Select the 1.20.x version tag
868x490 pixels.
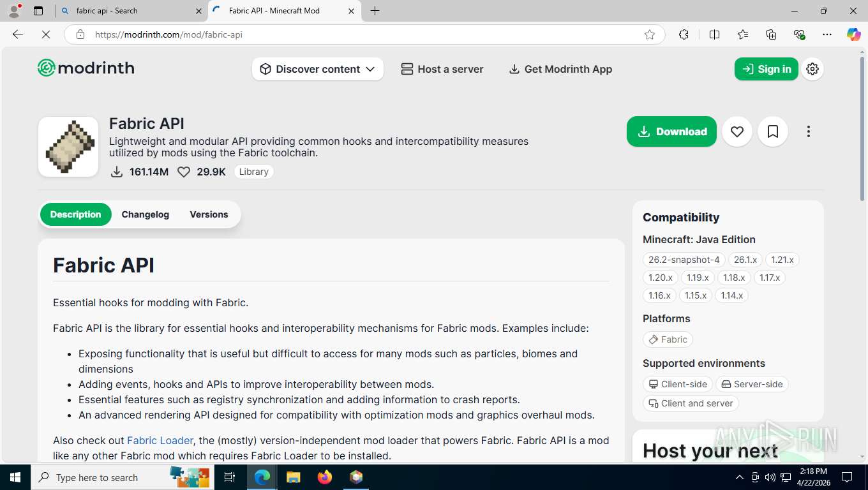pyautogui.click(x=661, y=278)
